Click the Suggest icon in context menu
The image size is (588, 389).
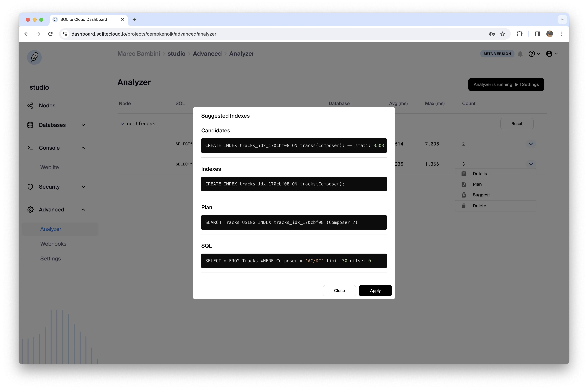(464, 195)
